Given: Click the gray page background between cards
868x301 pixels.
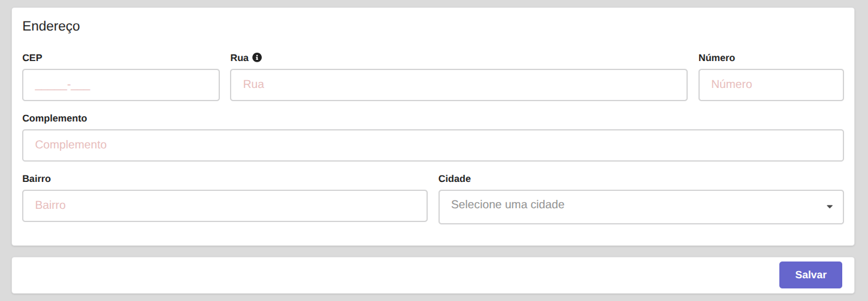Looking at the screenshot, I should tap(433, 252).
